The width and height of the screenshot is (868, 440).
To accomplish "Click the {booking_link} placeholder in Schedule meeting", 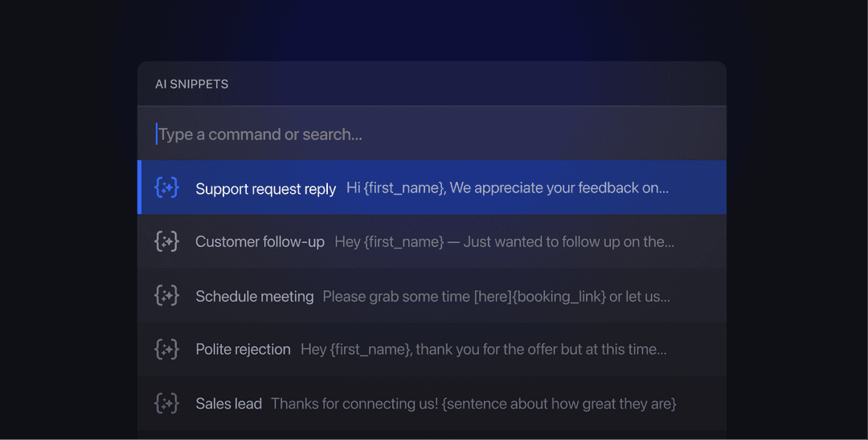I will 559,296.
